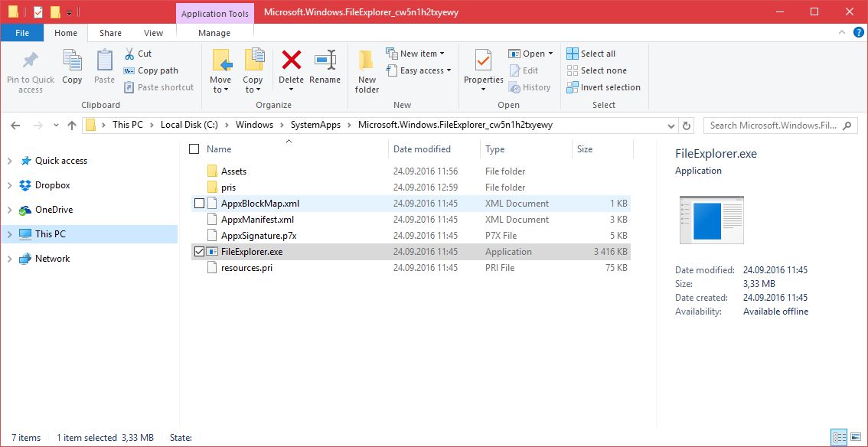Image resolution: width=868 pixels, height=447 pixels.
Task: Click the Copy ribbon icon
Action: 72,60
